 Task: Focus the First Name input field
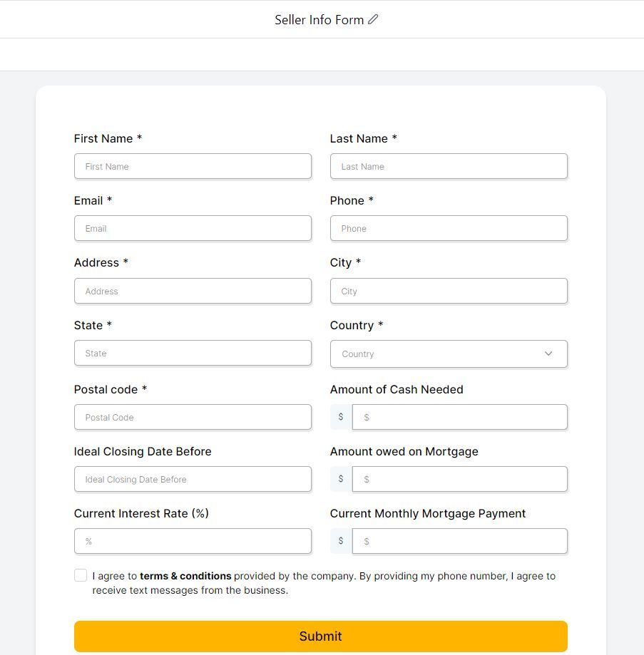193,166
